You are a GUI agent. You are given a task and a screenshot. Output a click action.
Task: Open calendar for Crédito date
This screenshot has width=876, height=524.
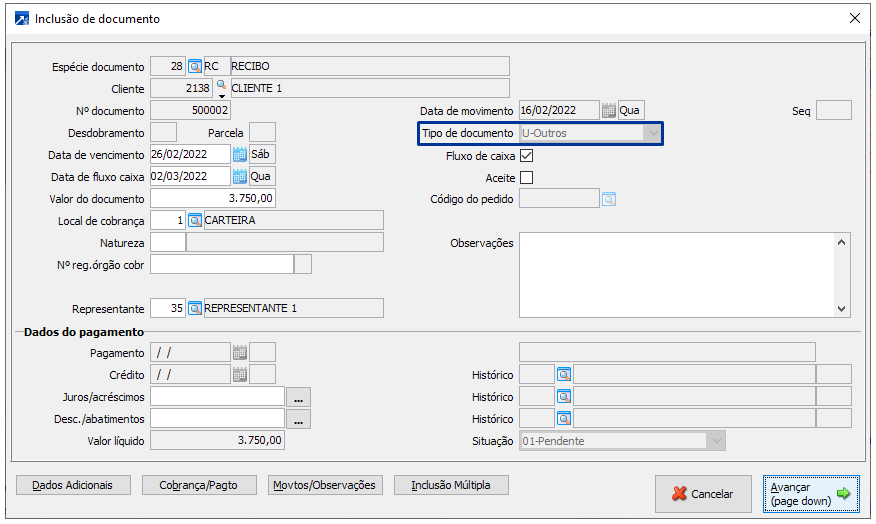click(x=239, y=375)
